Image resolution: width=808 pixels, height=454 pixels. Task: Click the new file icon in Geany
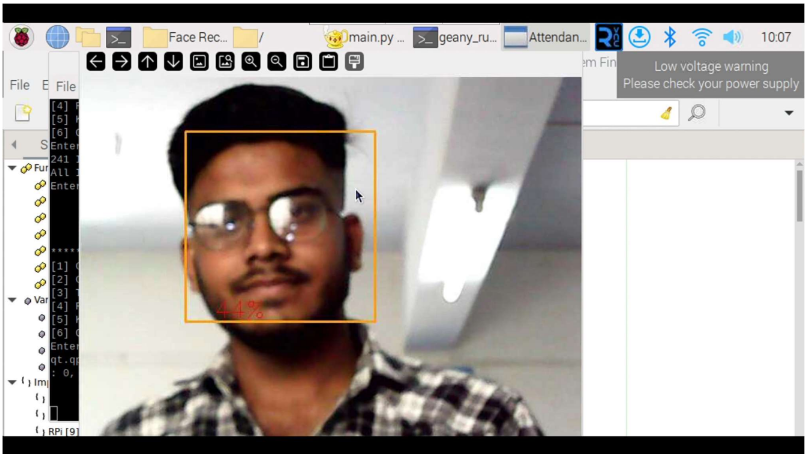pyautogui.click(x=23, y=113)
